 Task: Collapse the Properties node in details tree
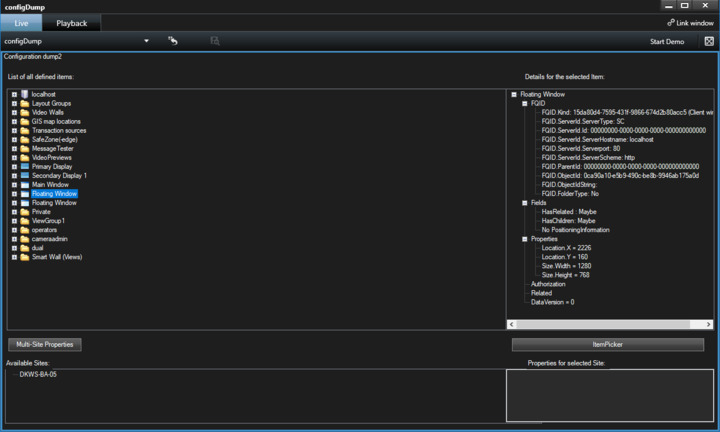click(x=525, y=239)
